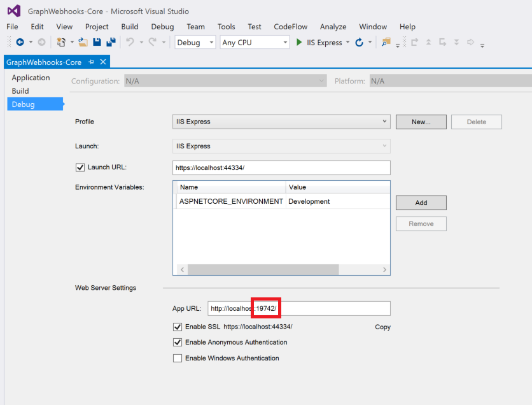The image size is (532, 405).
Task: Select the Build properties page
Action: [x=20, y=91]
